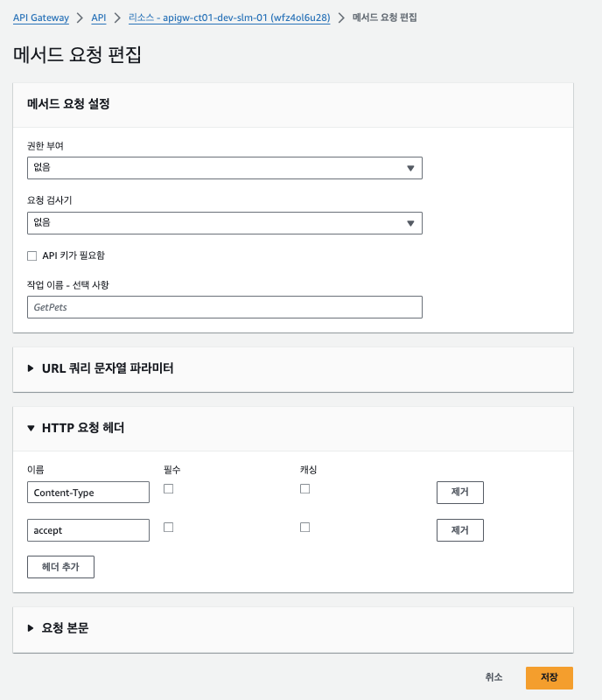
Task: Open the 요청 검사기 dropdown
Action: pos(225,223)
